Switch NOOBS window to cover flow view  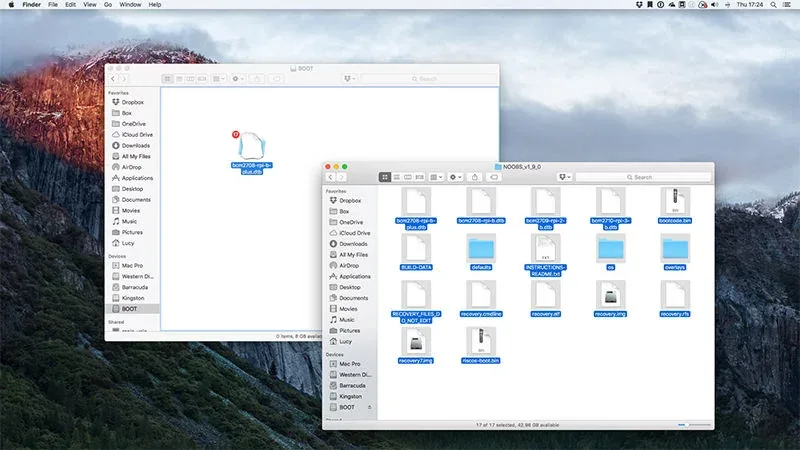pyautogui.click(x=419, y=177)
